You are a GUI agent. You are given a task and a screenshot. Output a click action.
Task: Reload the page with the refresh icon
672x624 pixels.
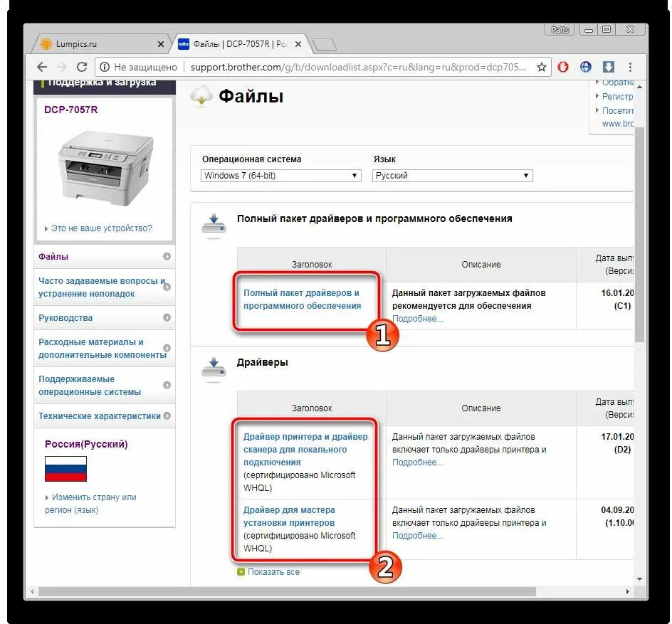click(82, 67)
